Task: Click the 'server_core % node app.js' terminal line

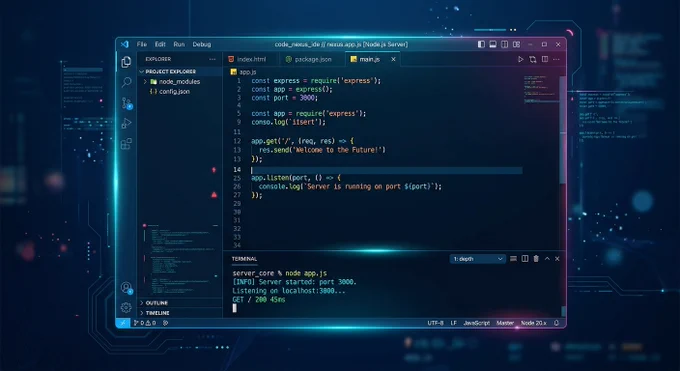Action: coord(280,273)
